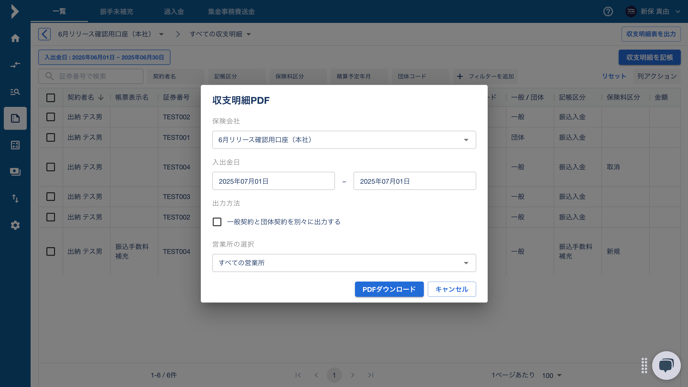Click the 入出金日 date range chip
Viewport: 688px width, 387px height.
pos(104,57)
